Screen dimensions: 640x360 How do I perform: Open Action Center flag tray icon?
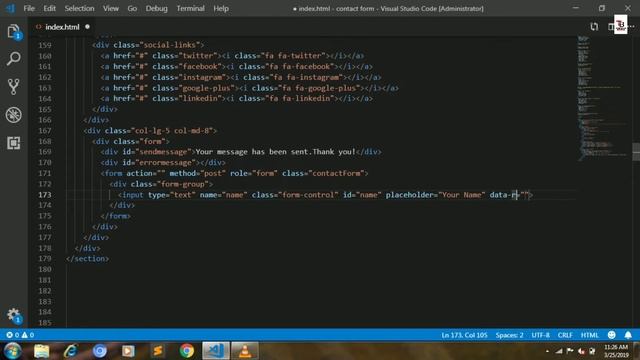pyautogui.click(x=570, y=351)
